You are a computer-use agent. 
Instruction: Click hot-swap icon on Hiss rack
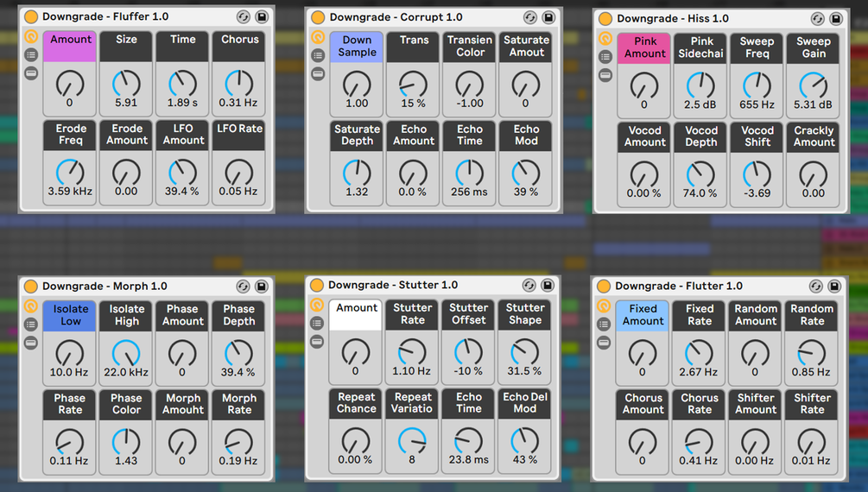click(817, 19)
